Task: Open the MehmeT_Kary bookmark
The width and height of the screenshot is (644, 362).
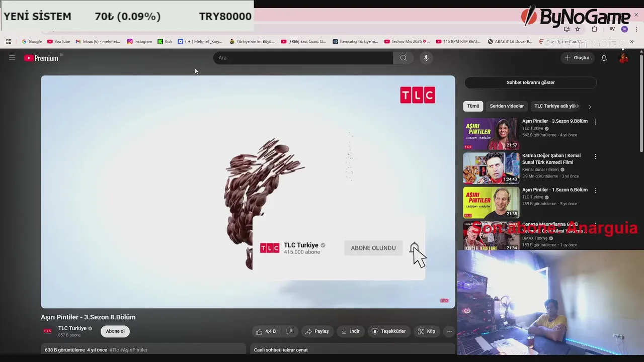Action: coord(200,42)
